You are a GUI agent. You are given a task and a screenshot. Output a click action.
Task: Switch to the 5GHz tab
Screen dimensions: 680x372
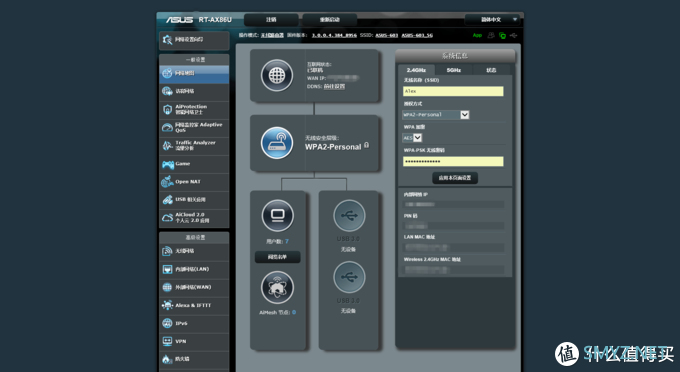454,70
